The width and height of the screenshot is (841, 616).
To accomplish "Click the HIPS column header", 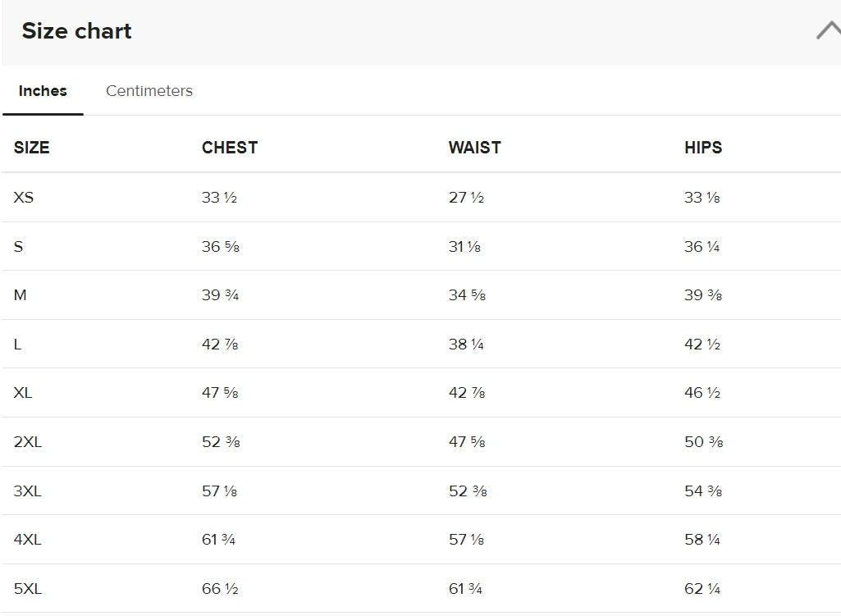I will point(703,148).
